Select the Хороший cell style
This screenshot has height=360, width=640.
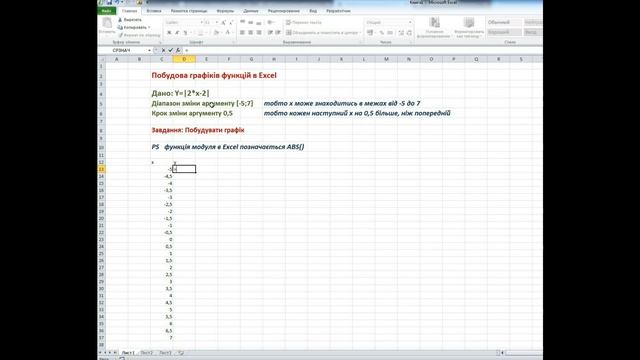coord(504,32)
